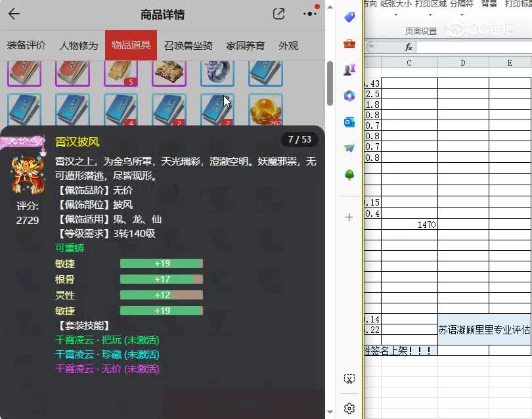
Task: Select the paper plane sidebar icon
Action: pos(349,147)
